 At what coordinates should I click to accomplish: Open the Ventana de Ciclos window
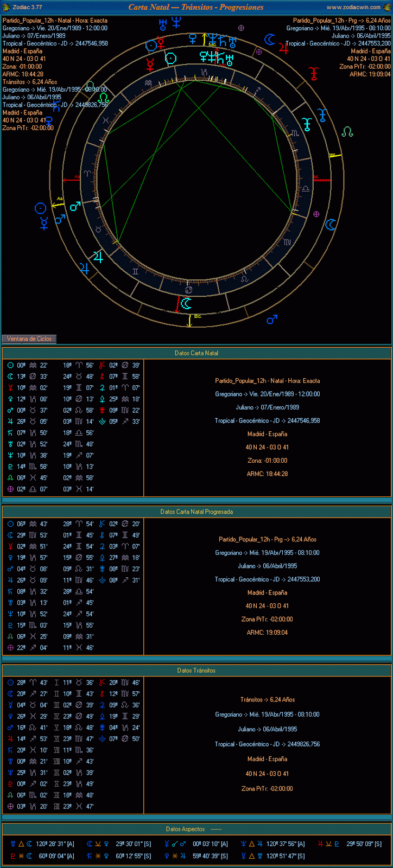[29, 339]
